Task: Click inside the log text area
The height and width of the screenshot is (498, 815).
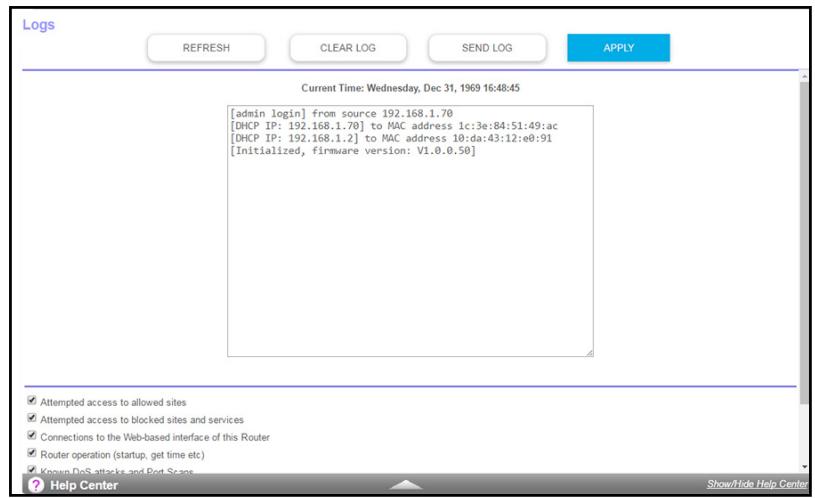Action: 410,231
